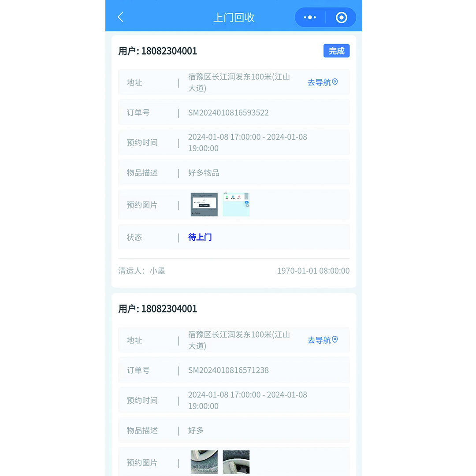The image size is (476, 476).
Task: View first tire photo in second order
Action: click(x=204, y=462)
